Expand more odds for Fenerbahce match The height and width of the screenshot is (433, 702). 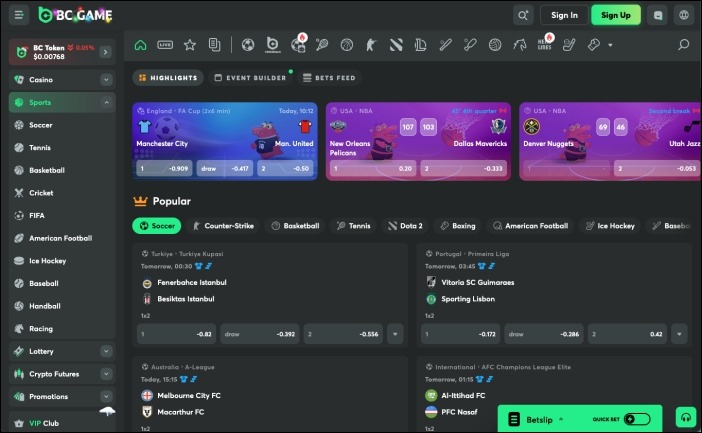[x=395, y=334]
